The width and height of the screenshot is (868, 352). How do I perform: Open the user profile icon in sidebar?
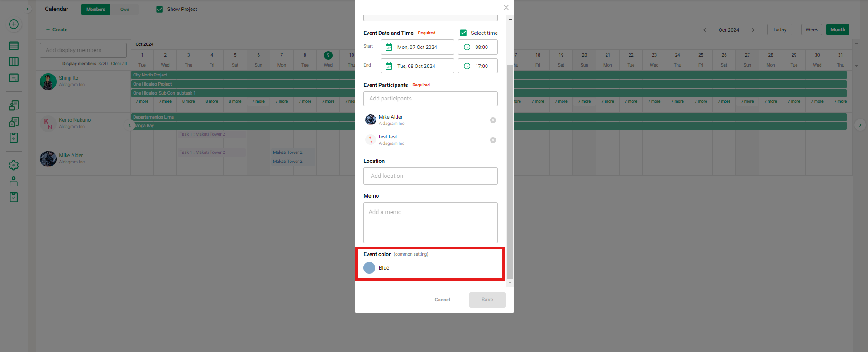point(14,181)
